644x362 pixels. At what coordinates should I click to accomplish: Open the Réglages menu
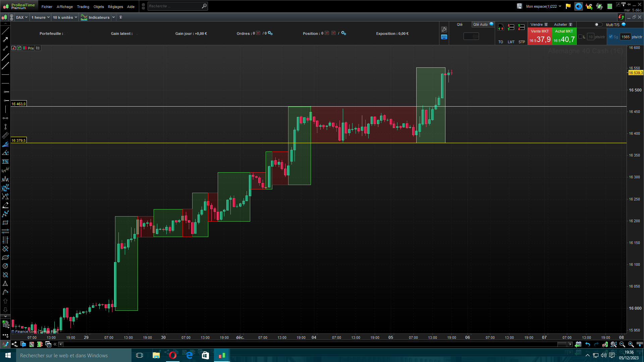[115, 7]
